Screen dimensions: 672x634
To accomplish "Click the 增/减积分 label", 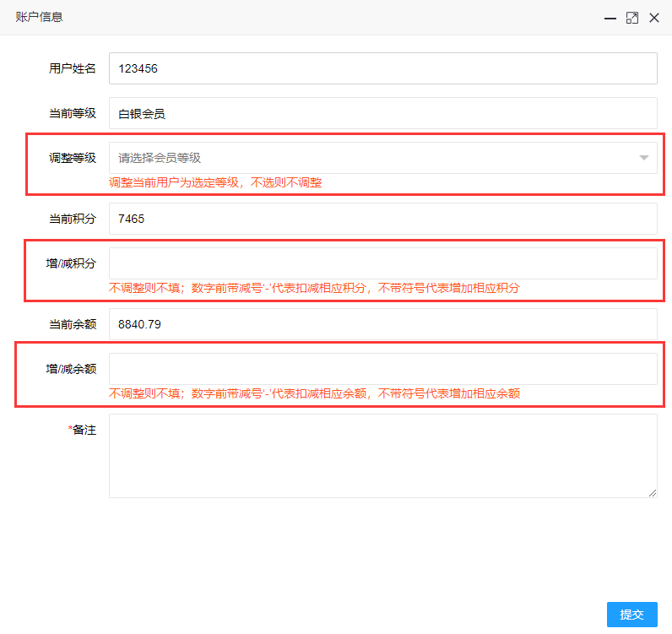I will point(71,263).
